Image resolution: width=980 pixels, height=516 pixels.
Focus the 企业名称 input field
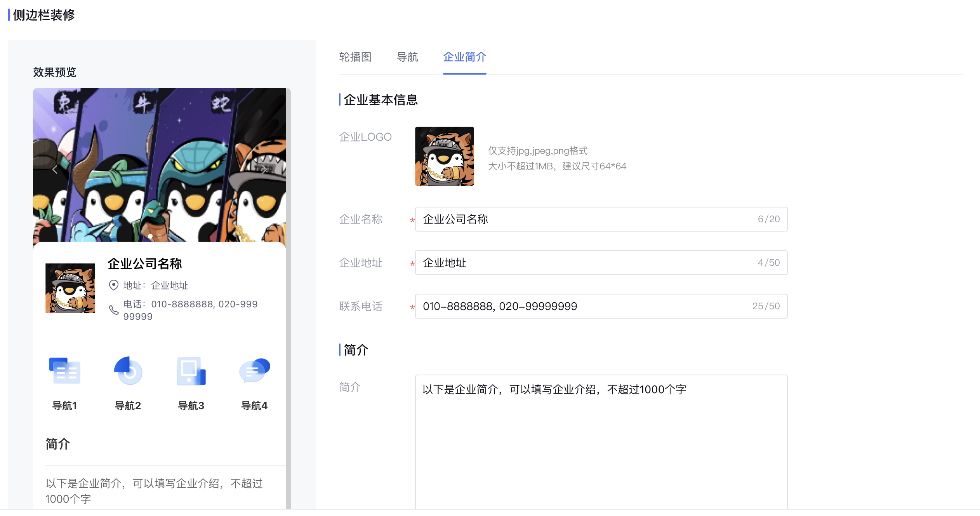(601, 219)
